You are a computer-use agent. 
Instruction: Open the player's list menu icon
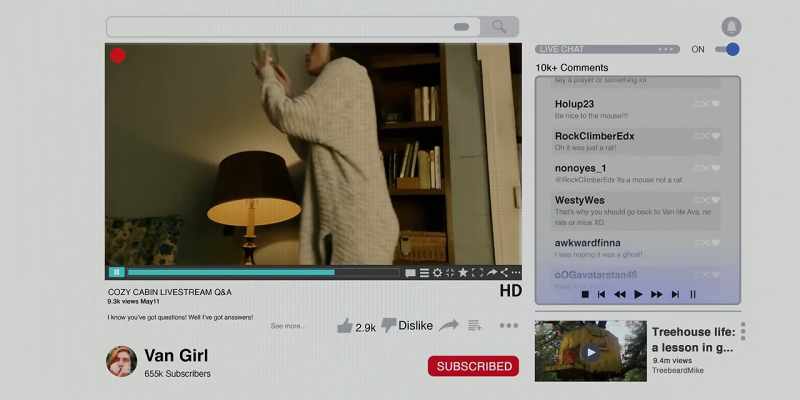click(424, 273)
